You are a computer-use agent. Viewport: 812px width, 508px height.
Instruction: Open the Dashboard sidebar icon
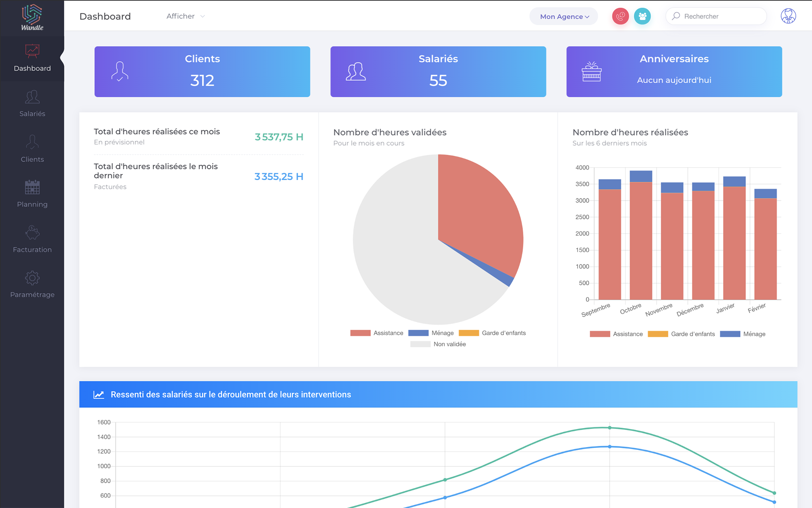pos(32,51)
